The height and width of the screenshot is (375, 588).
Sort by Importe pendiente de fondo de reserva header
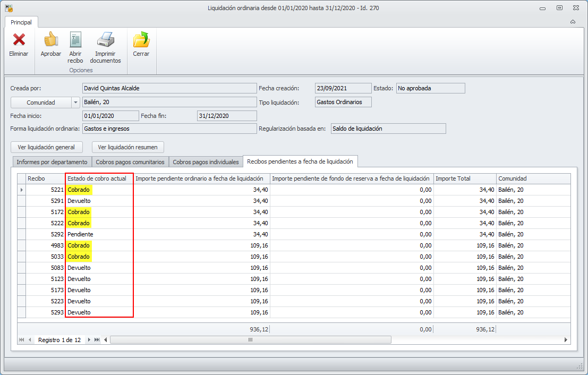(352, 178)
